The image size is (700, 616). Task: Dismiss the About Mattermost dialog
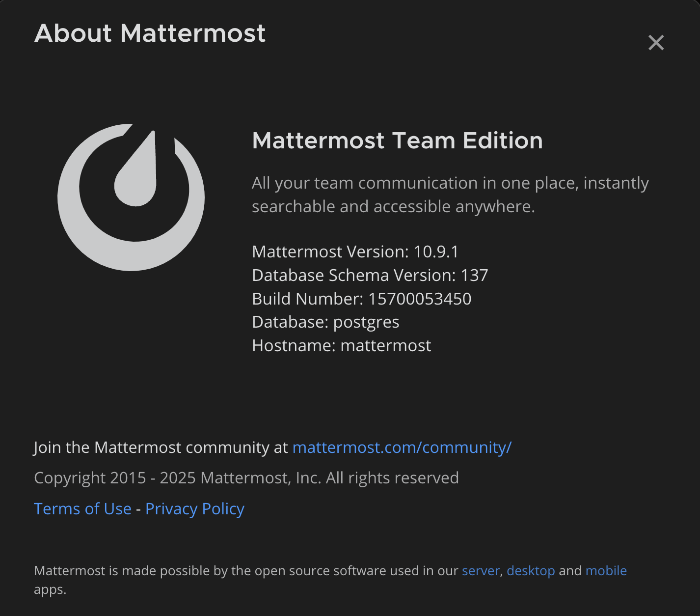656,43
